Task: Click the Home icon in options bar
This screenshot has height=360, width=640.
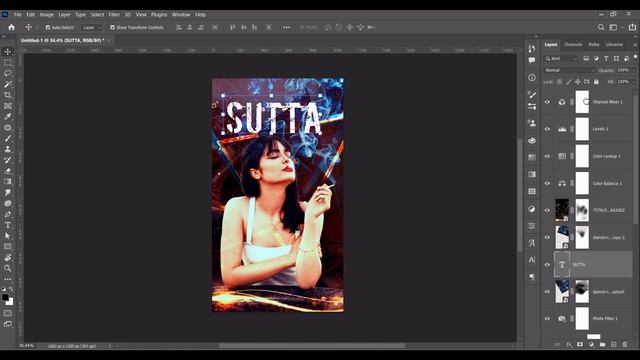Action: pos(11,27)
